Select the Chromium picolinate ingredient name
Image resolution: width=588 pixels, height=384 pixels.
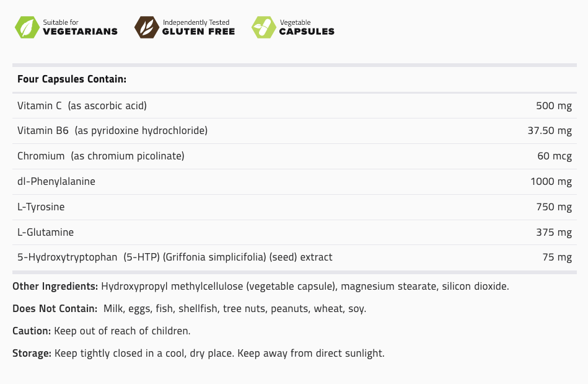pyautogui.click(x=101, y=156)
